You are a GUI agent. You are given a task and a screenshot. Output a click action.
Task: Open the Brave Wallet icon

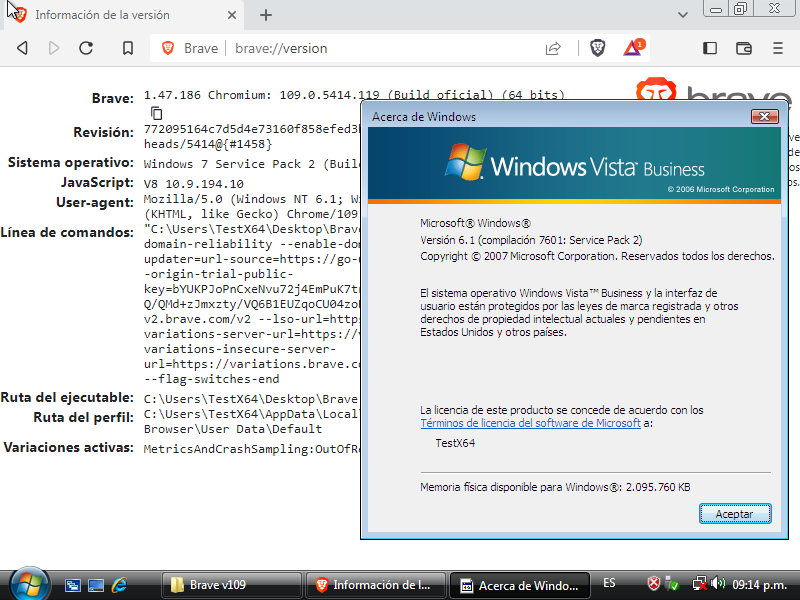click(x=744, y=48)
